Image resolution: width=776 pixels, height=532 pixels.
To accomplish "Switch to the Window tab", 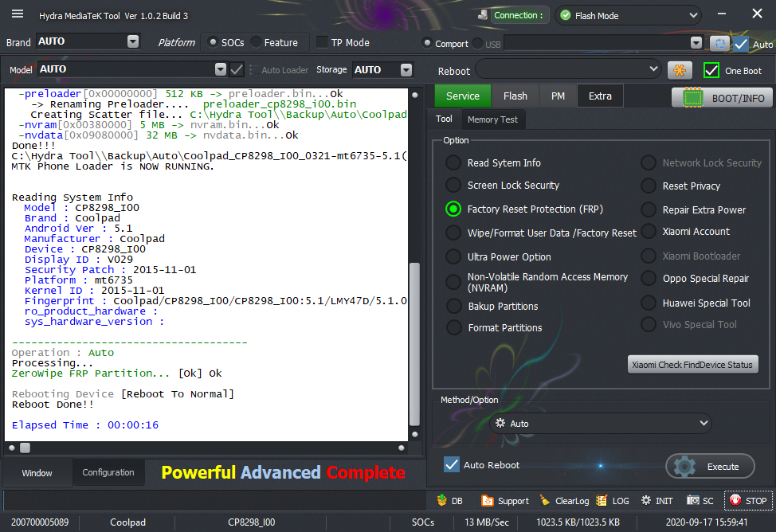I will point(37,472).
